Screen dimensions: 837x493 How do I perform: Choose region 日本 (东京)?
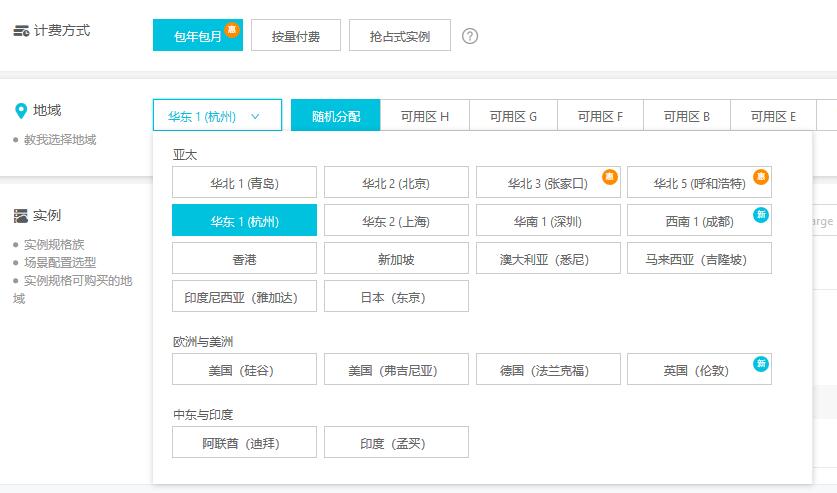click(396, 296)
